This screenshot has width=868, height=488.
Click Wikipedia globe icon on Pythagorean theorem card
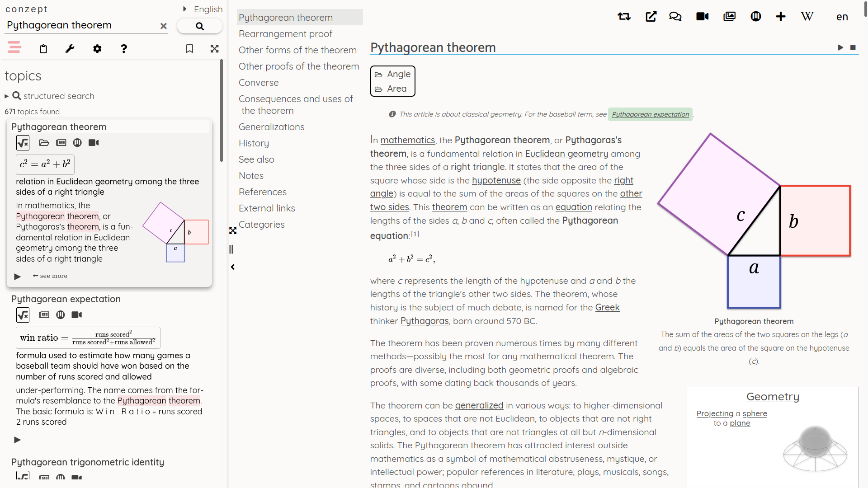[77, 143]
